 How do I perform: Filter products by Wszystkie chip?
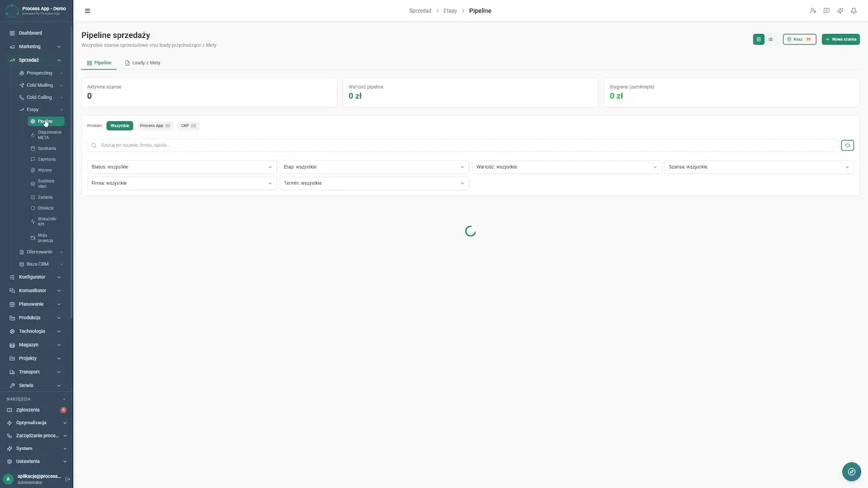(120, 126)
